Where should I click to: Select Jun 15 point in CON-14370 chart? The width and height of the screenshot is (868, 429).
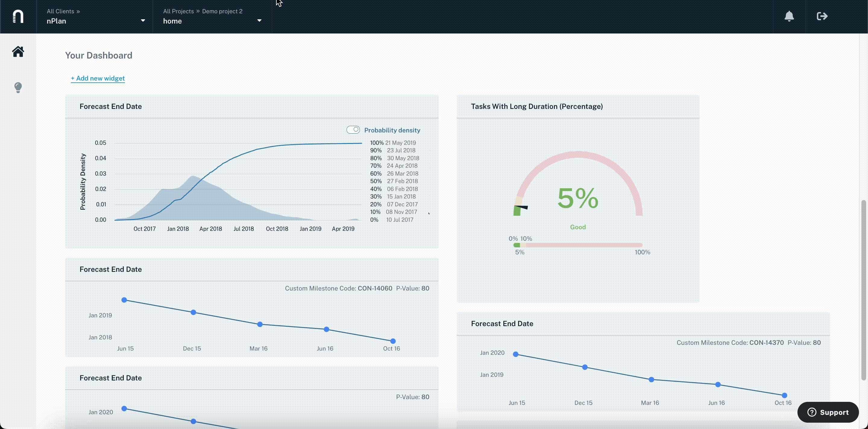(x=516, y=354)
